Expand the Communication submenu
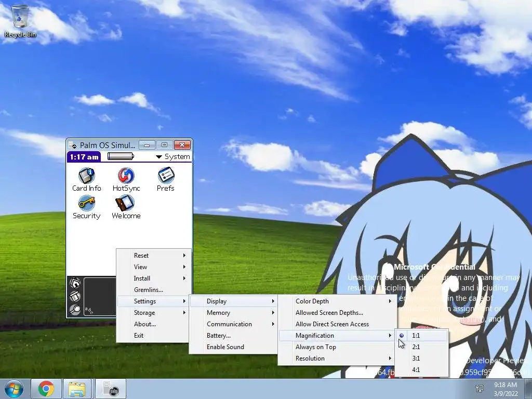532x399 pixels. pyautogui.click(x=233, y=324)
